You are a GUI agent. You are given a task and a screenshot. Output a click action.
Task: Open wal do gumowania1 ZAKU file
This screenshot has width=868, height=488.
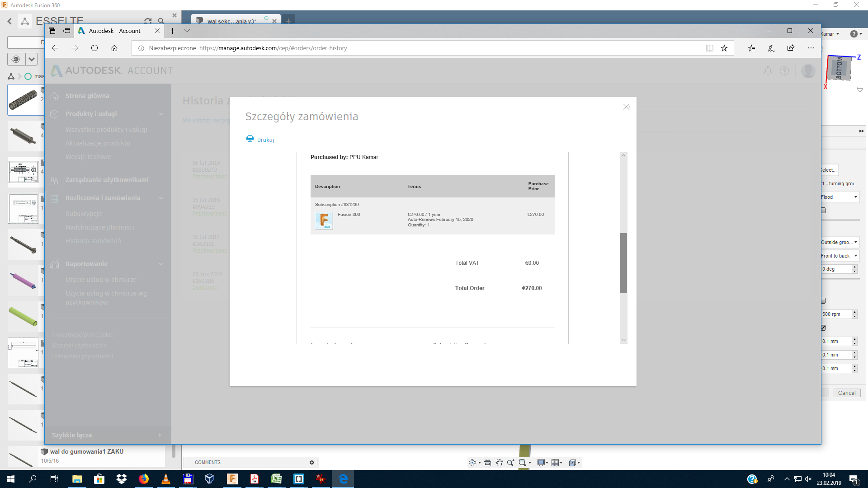pos(86,451)
